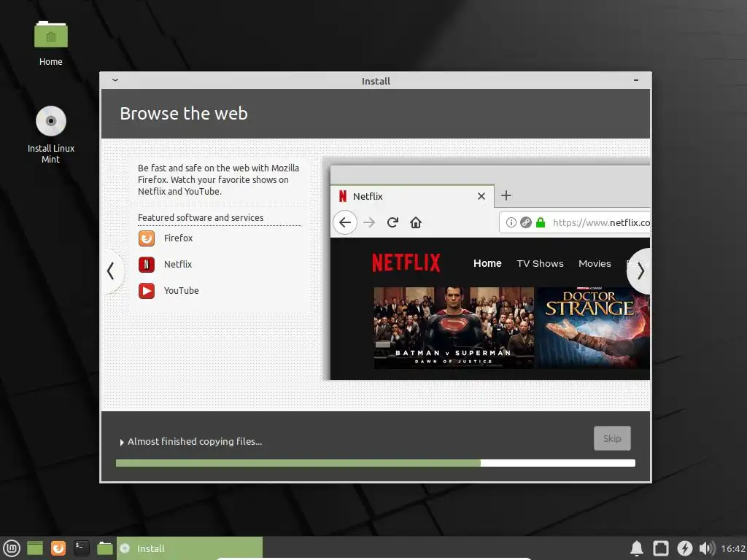Click the browser forward arrow in the slide
747x560 pixels.
pyautogui.click(x=369, y=222)
